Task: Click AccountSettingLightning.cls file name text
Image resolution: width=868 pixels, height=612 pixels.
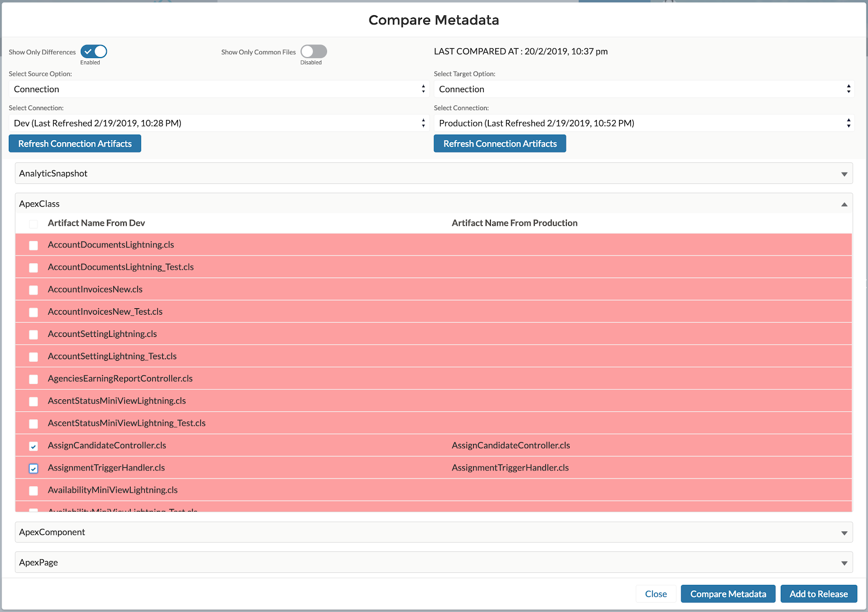Action: 103,334
